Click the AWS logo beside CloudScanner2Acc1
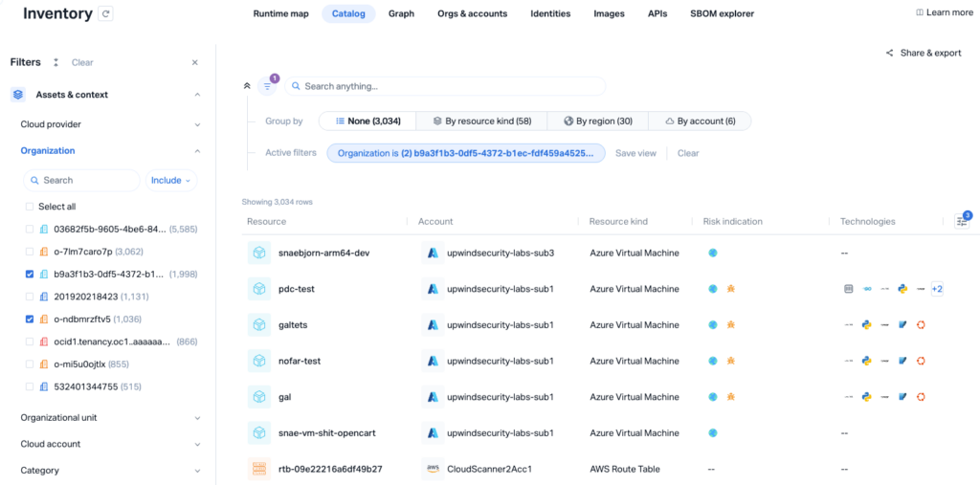This screenshot has height=485, width=980. pyautogui.click(x=433, y=469)
